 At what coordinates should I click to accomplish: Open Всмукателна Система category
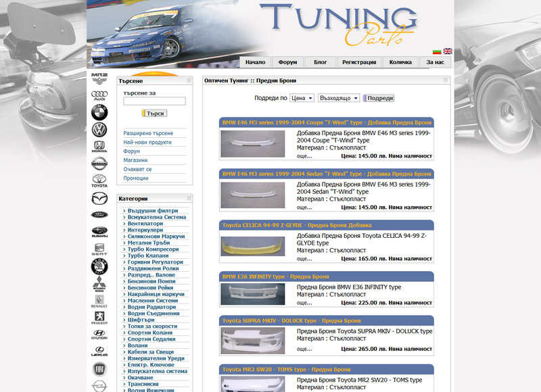click(157, 217)
